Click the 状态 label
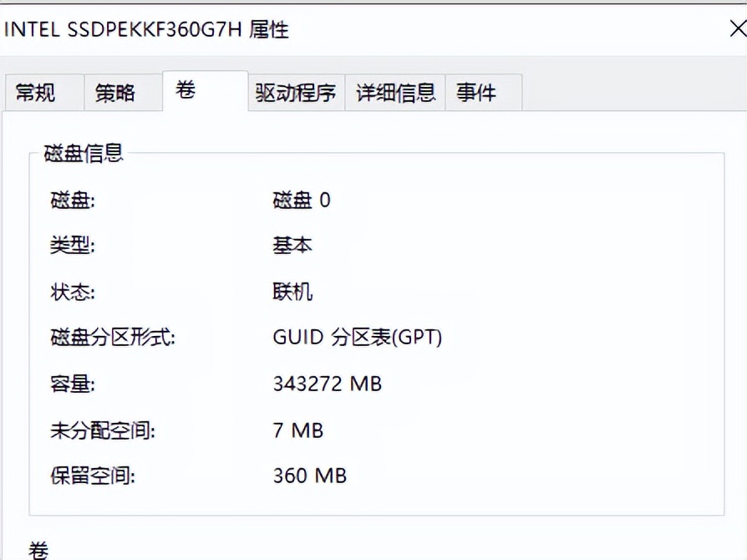This screenshot has height=560, width=747. click(73, 291)
